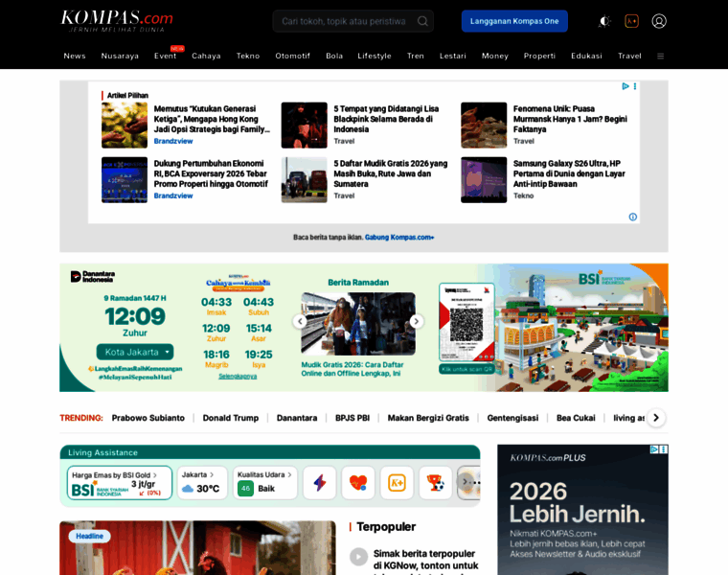728x575 pixels.
Task: Expand Harga Emas by BSI Gold card
Action: 120,483
